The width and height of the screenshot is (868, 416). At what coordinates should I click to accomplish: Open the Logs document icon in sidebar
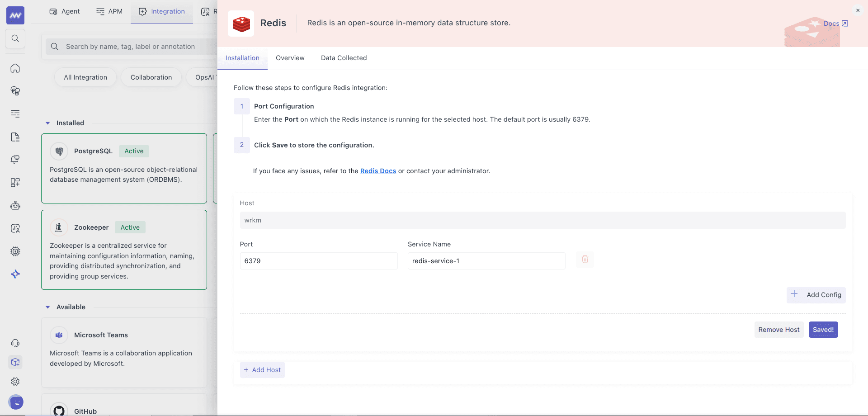click(15, 137)
